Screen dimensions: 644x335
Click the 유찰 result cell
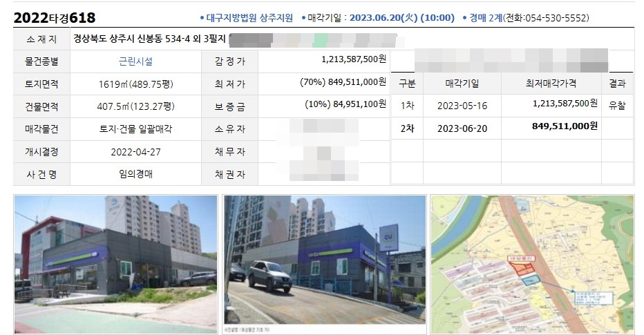pos(617,106)
